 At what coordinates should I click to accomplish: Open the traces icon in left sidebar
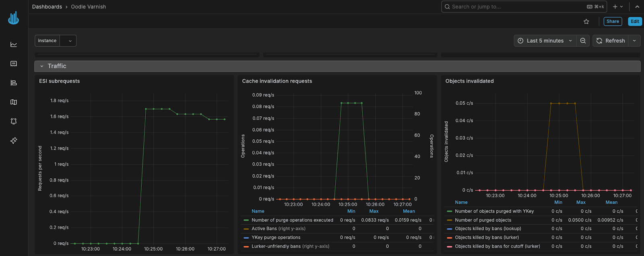[14, 83]
